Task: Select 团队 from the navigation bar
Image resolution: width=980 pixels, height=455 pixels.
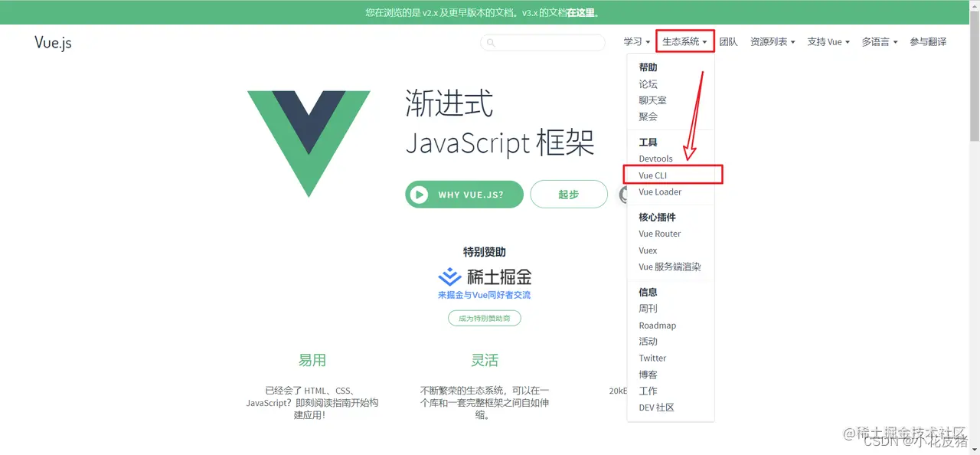Action: pyautogui.click(x=728, y=42)
